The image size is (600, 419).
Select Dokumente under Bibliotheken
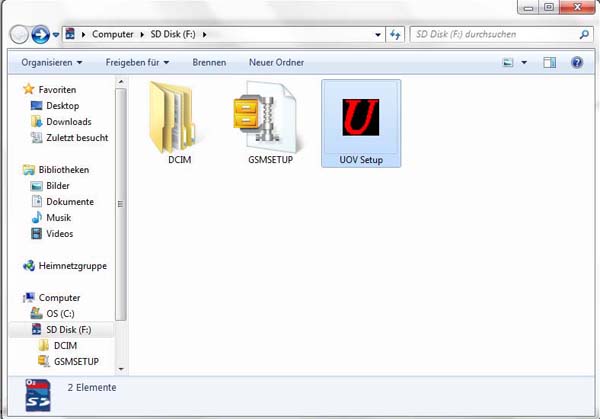69,202
